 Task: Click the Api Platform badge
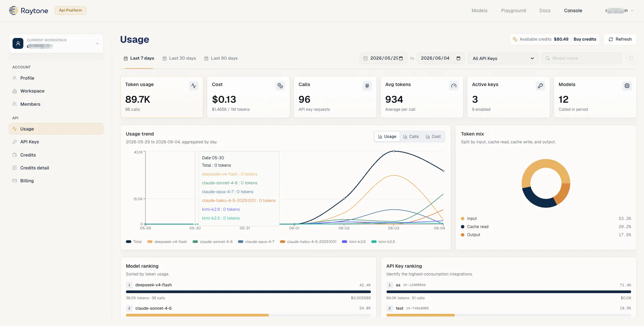70,11
